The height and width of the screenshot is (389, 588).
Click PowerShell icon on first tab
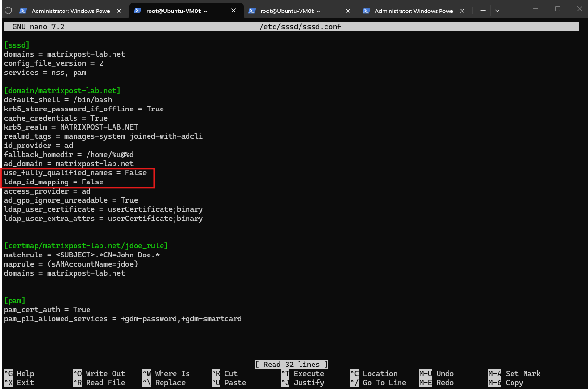pyautogui.click(x=23, y=11)
